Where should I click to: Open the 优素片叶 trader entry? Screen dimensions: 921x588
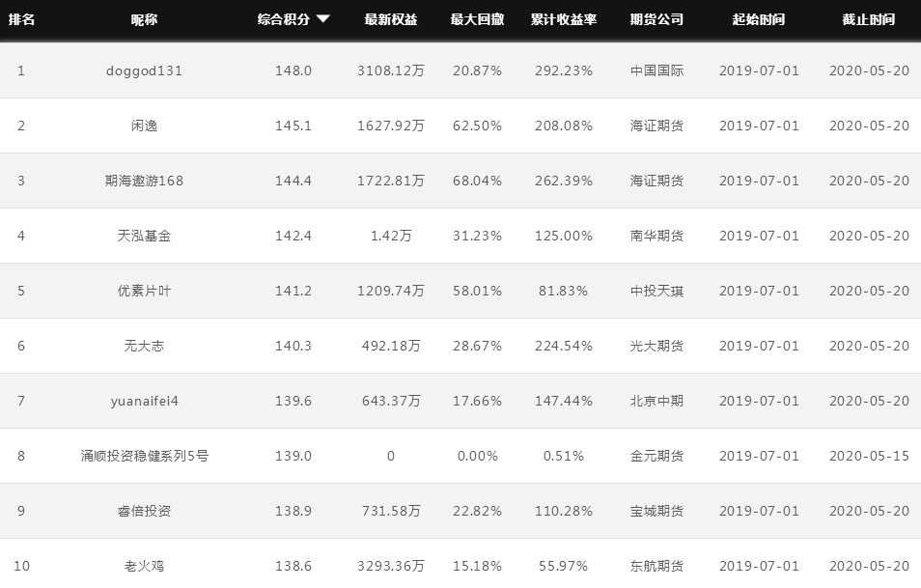[145, 291]
